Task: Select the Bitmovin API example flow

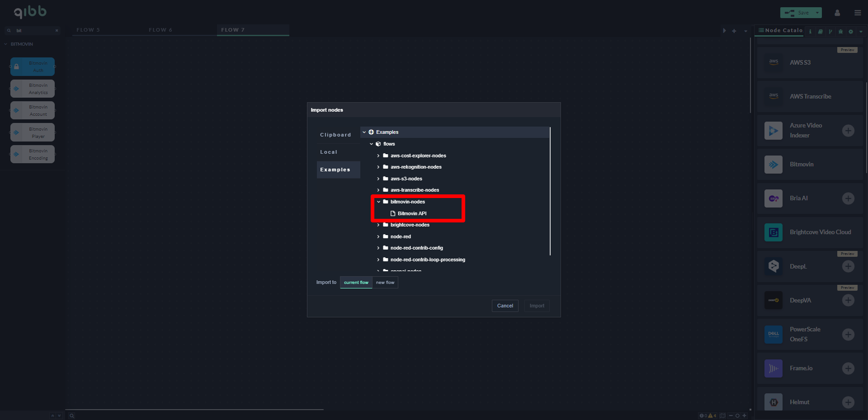Action: pos(412,213)
